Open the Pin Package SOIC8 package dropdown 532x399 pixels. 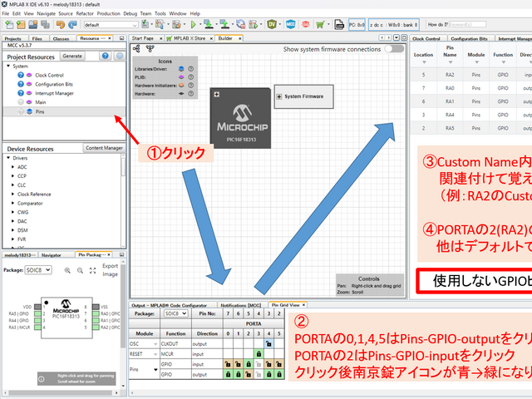[38, 270]
